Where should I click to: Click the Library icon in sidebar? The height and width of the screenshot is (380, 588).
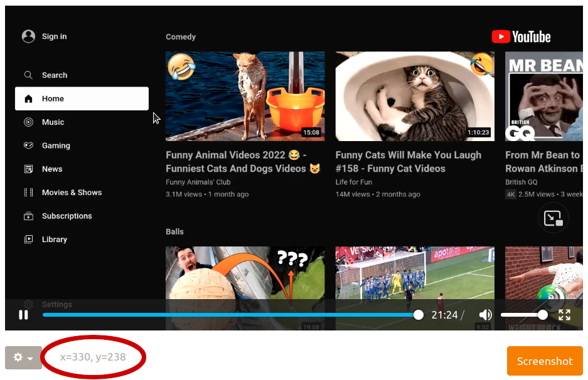pos(28,239)
